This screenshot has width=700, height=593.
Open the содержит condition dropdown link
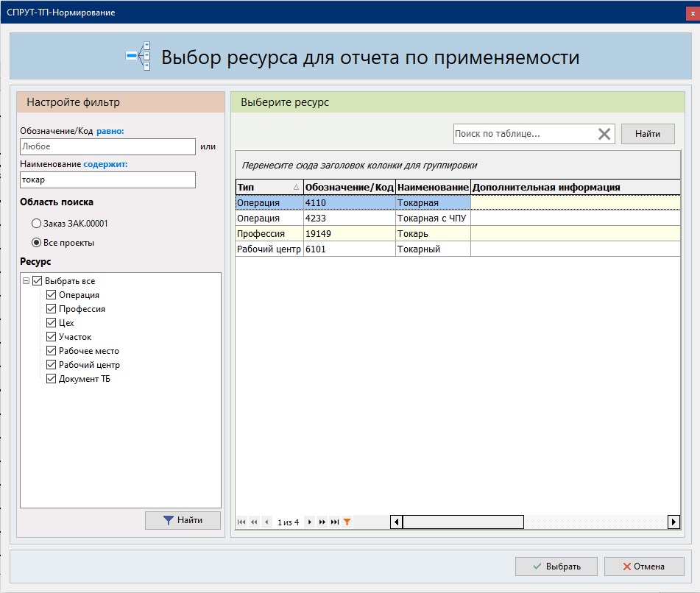tap(105, 164)
